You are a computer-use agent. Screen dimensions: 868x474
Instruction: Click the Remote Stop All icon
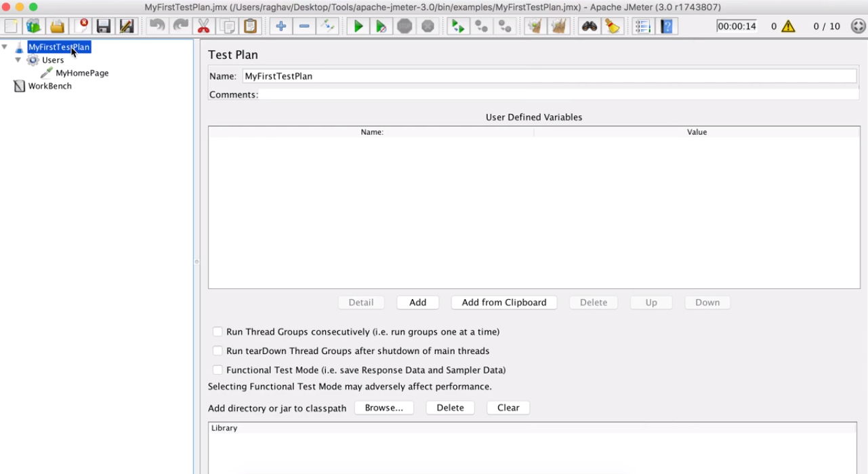[x=482, y=26]
